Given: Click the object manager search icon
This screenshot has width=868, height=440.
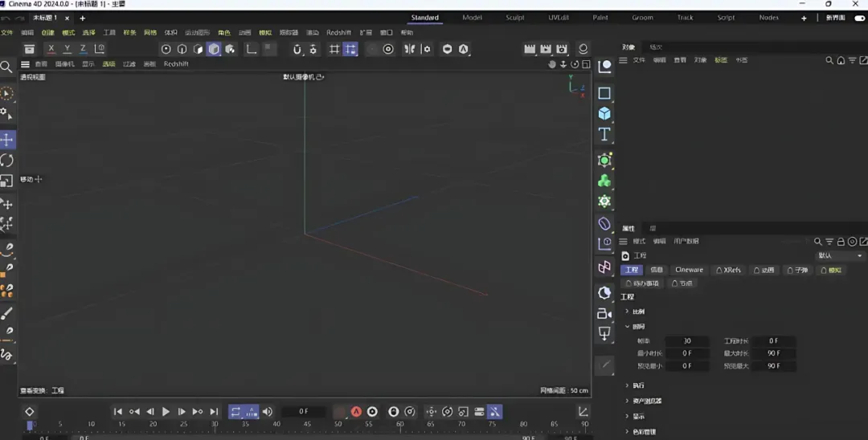Looking at the screenshot, I should (x=829, y=60).
